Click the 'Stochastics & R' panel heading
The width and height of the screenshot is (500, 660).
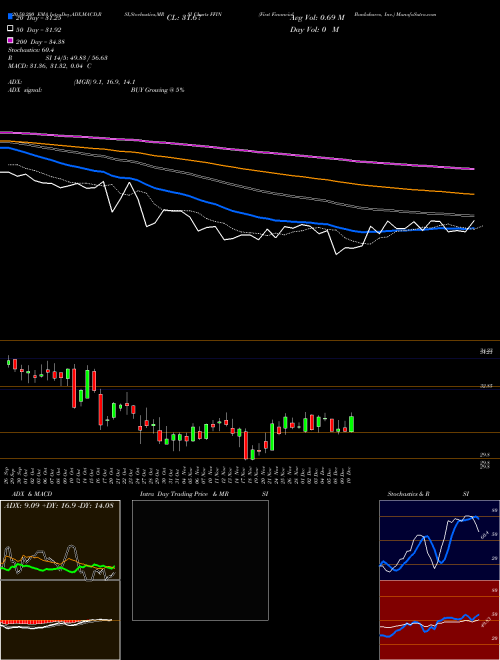point(408,494)
